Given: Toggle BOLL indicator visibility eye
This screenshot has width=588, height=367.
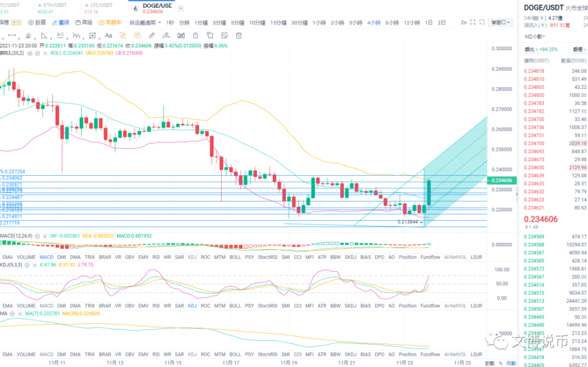Looking at the screenshot, I should point(30,54).
